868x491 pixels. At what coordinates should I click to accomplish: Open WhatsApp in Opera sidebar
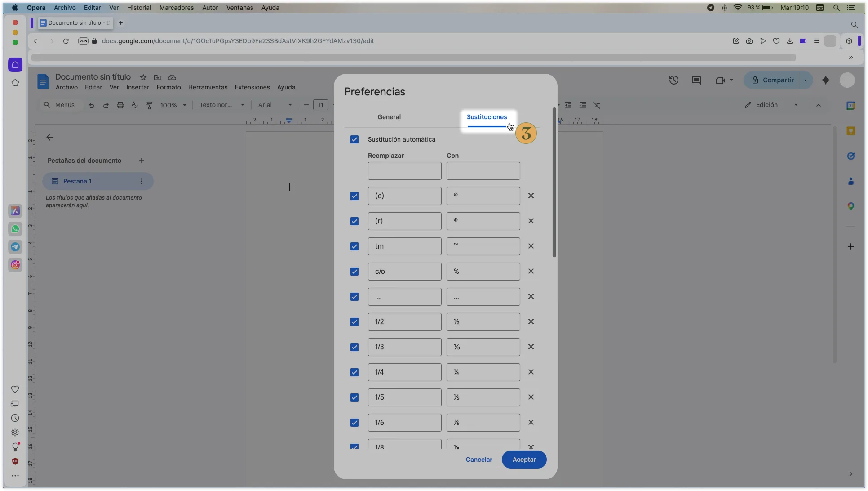click(15, 229)
